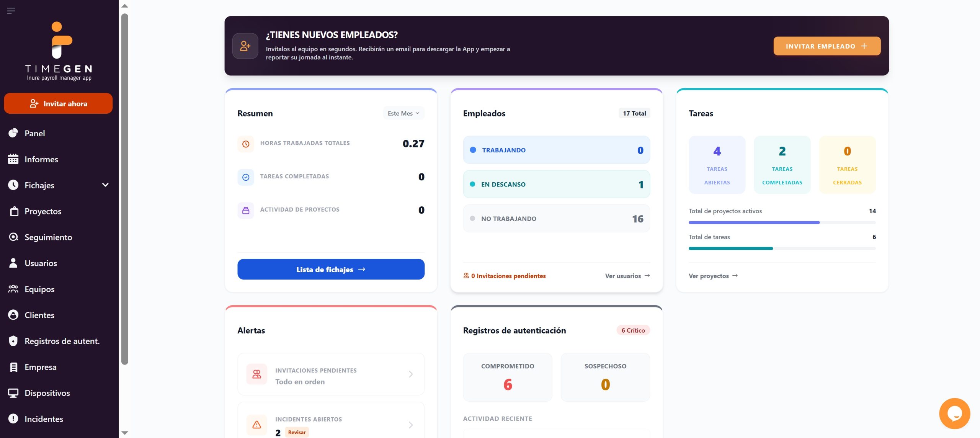Click the Invitar ahora button
980x438 pixels.
[x=58, y=103]
